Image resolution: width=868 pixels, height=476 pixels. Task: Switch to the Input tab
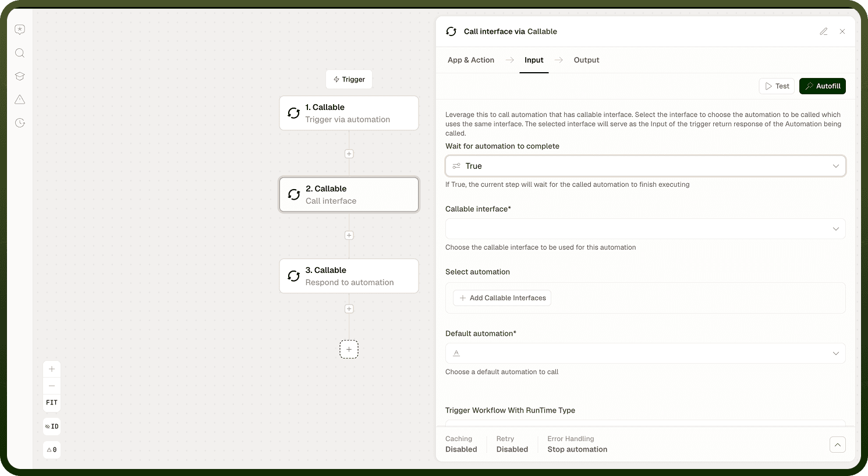(x=534, y=60)
